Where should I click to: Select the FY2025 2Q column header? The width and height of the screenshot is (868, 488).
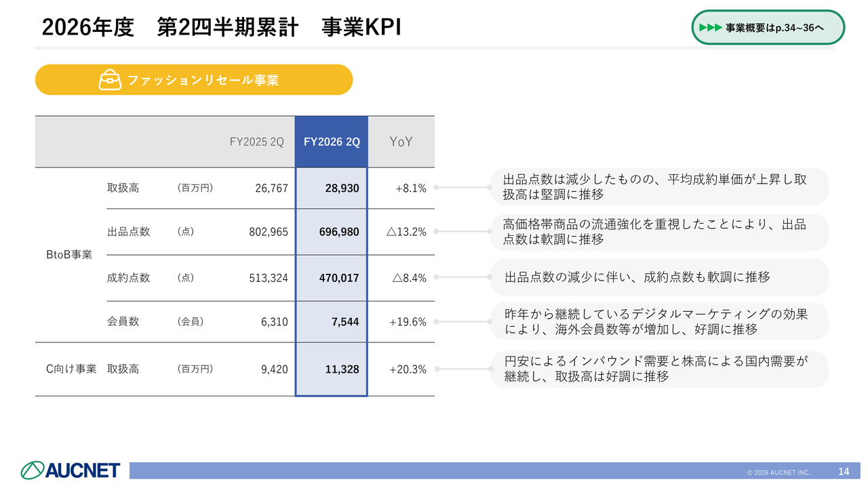[x=257, y=142]
